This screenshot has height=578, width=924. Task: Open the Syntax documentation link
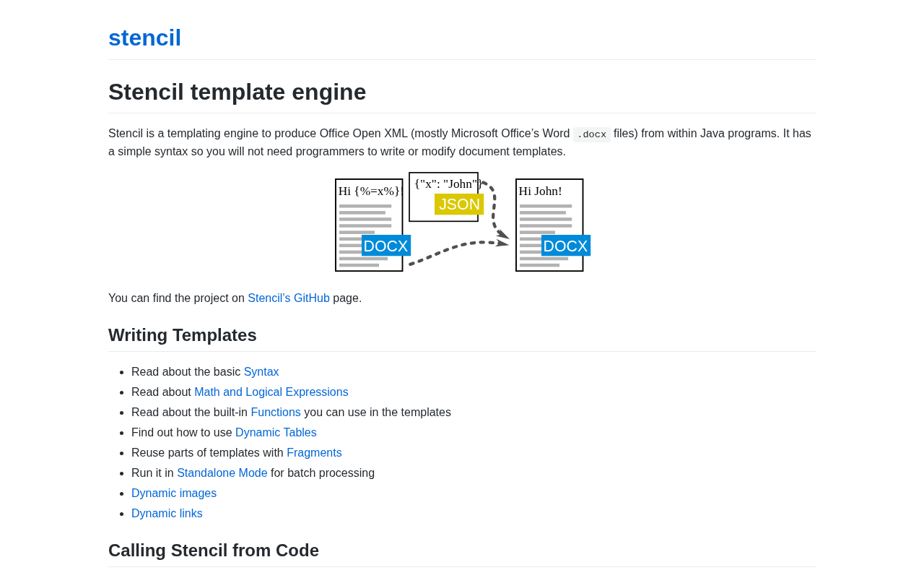click(x=261, y=372)
